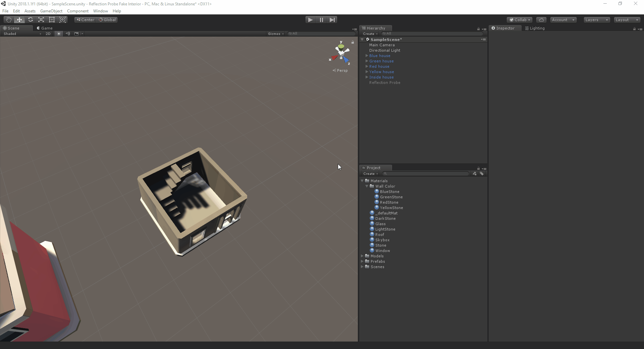Toggle pivot mode Center button
644x349 pixels.
click(x=86, y=20)
